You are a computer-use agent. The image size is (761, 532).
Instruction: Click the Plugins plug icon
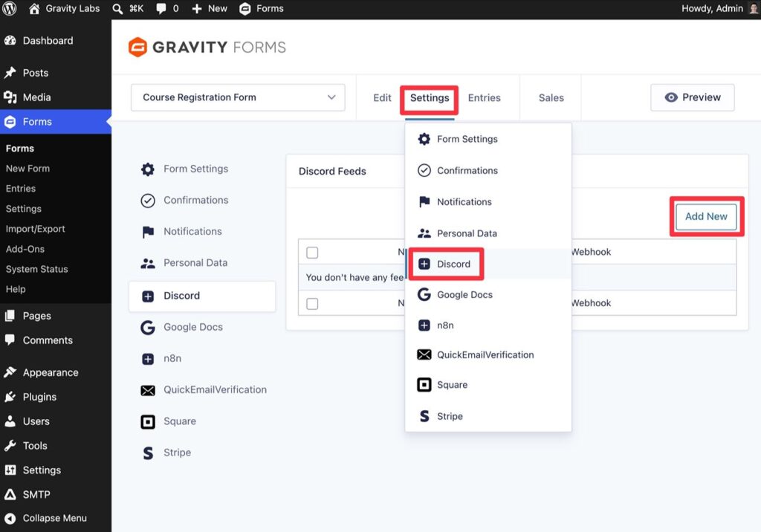(x=10, y=397)
